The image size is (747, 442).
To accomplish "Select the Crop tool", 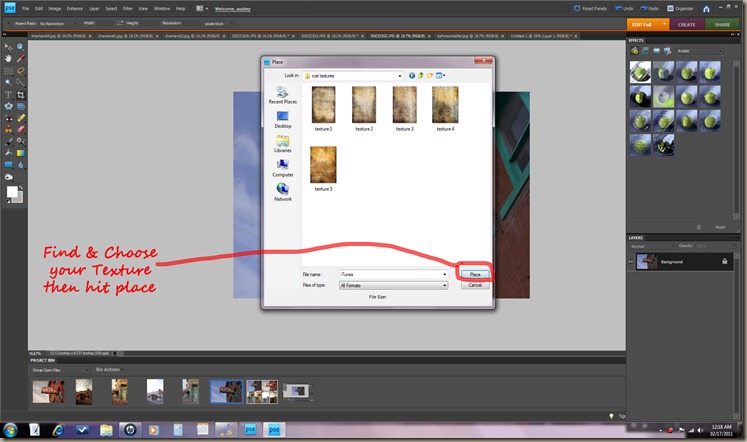I will (x=20, y=94).
